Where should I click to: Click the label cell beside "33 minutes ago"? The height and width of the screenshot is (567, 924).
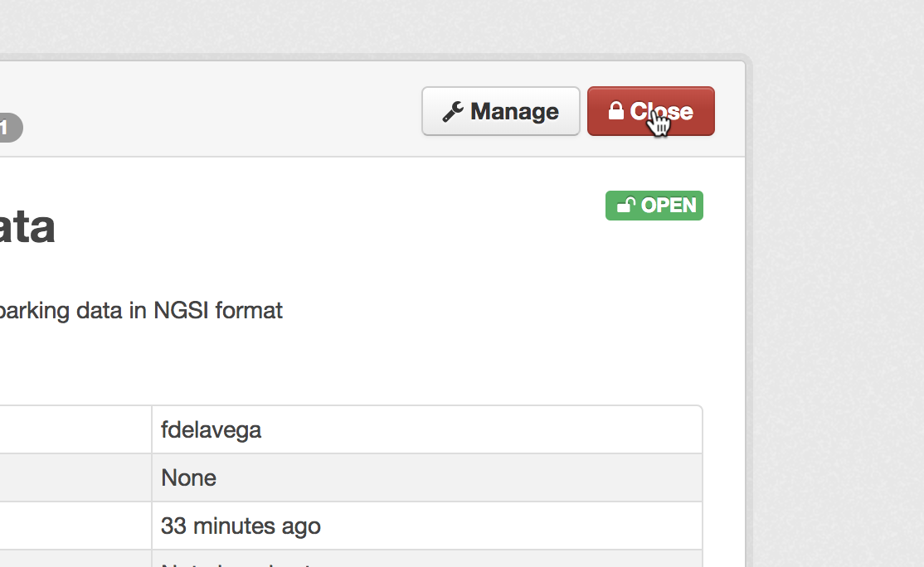(x=75, y=526)
